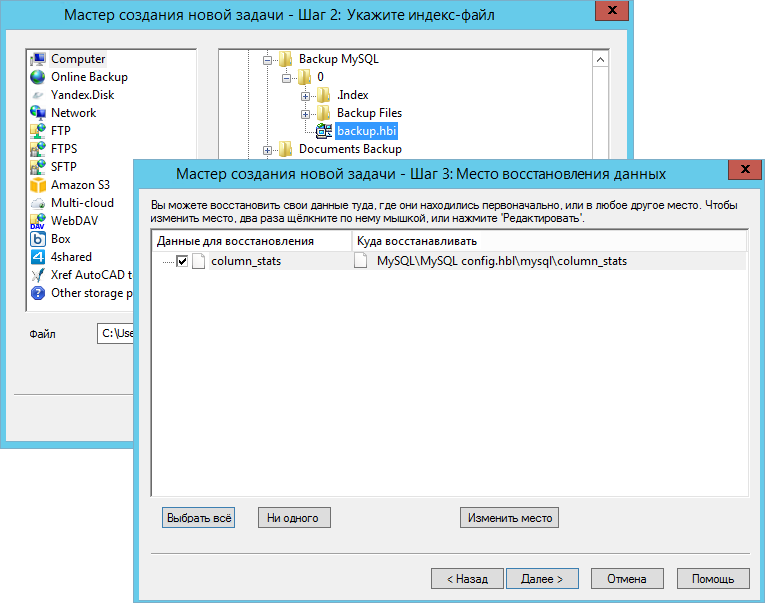Close the Step 2 wizard window
This screenshot has height=603, width=765.
coord(612,10)
